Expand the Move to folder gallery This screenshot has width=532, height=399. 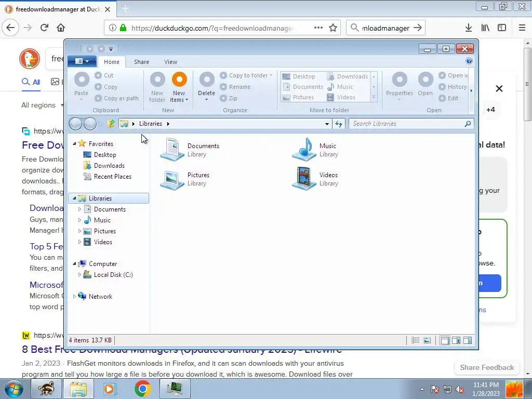coord(374,97)
